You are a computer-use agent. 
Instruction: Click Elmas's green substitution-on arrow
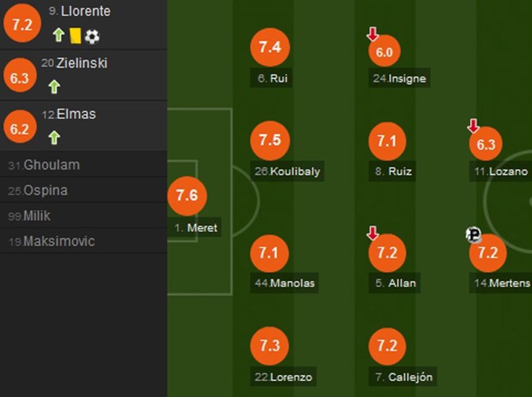pos(53,137)
